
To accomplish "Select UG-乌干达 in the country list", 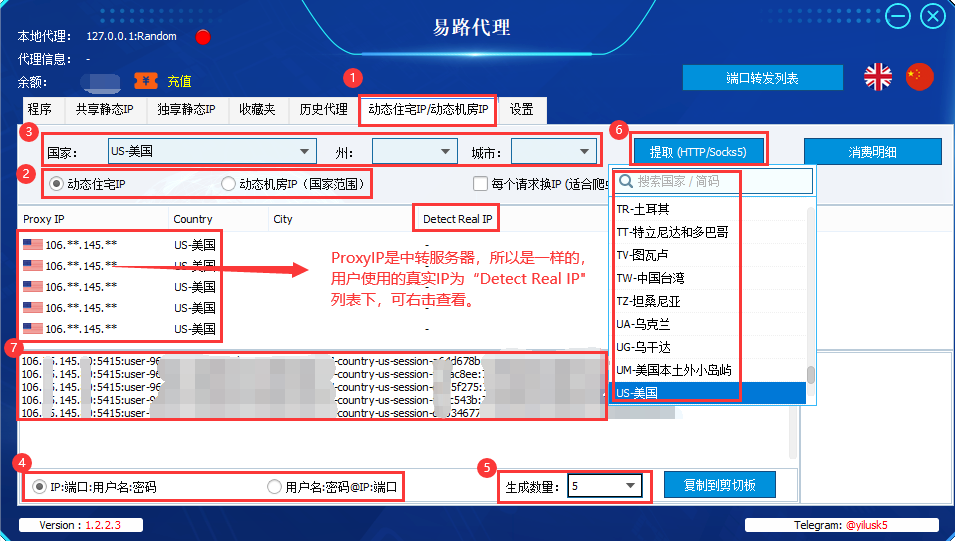I will point(708,348).
